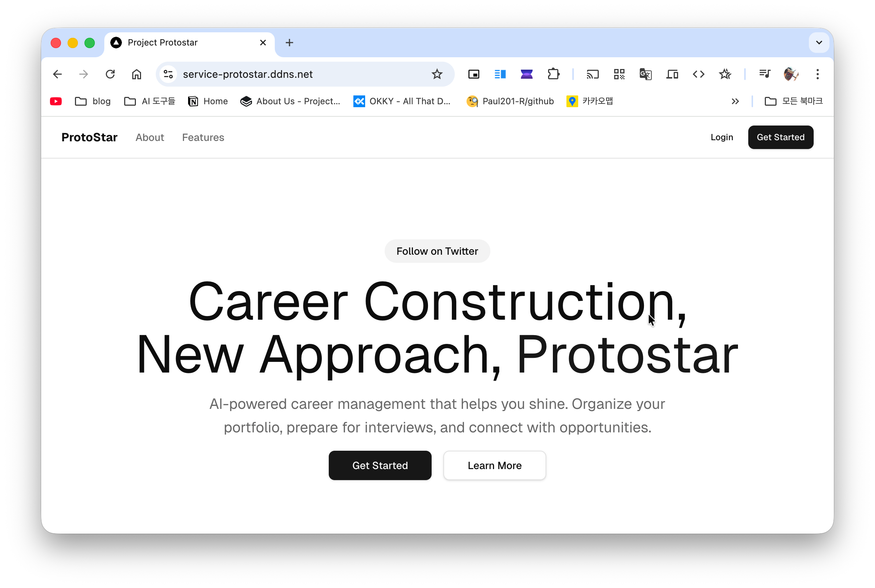Click the QR code generator extension icon
This screenshot has width=875, height=588.
[619, 74]
